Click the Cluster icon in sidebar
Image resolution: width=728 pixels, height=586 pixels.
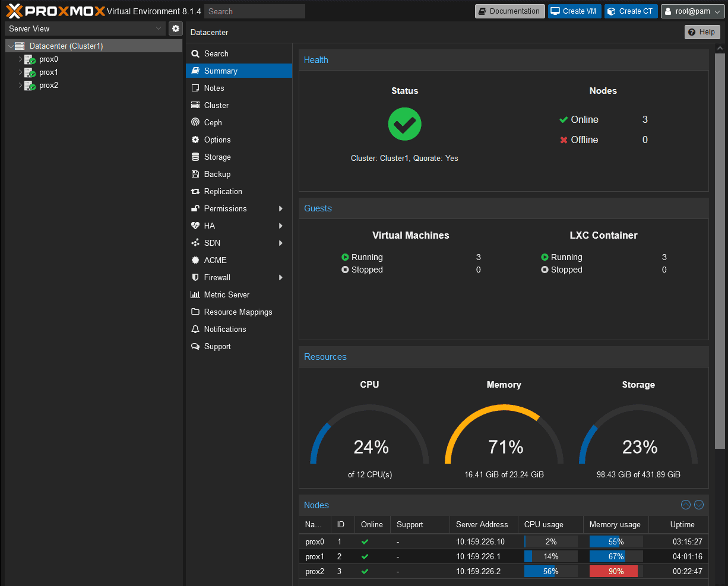tap(195, 105)
